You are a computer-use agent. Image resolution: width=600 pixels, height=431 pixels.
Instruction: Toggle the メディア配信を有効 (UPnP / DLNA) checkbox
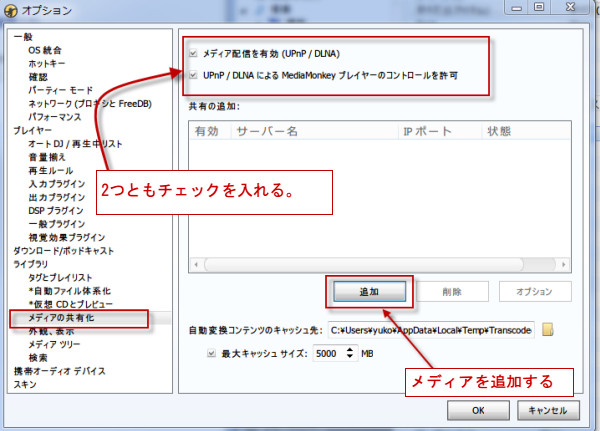193,53
